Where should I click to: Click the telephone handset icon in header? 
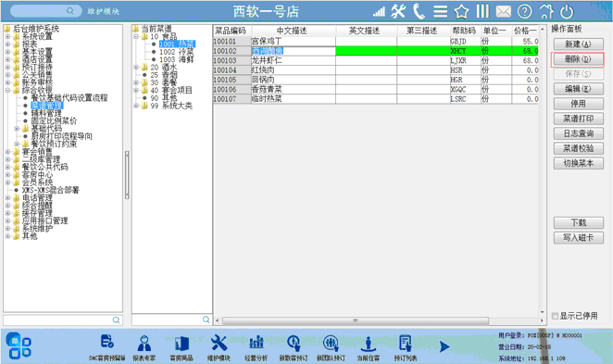click(419, 11)
